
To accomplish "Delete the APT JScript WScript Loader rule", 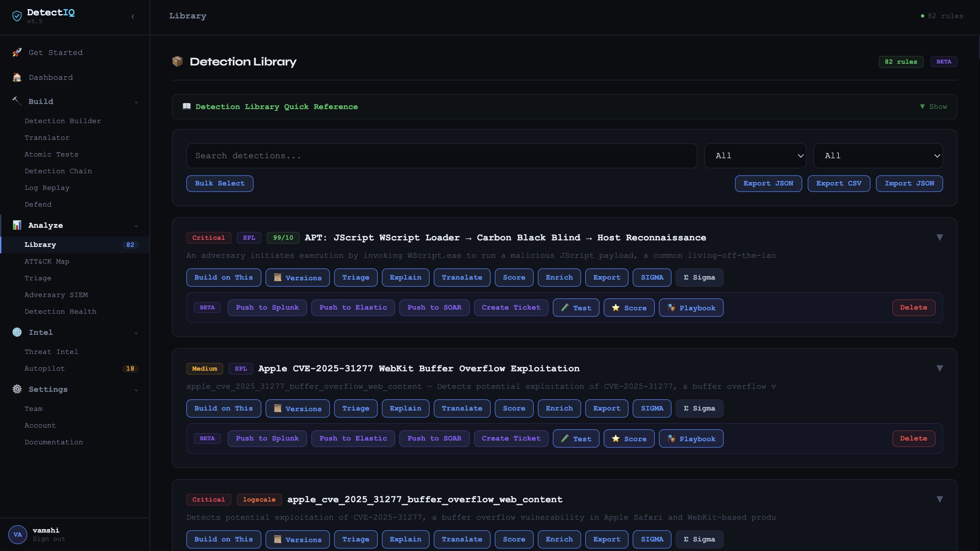I will tap(913, 308).
